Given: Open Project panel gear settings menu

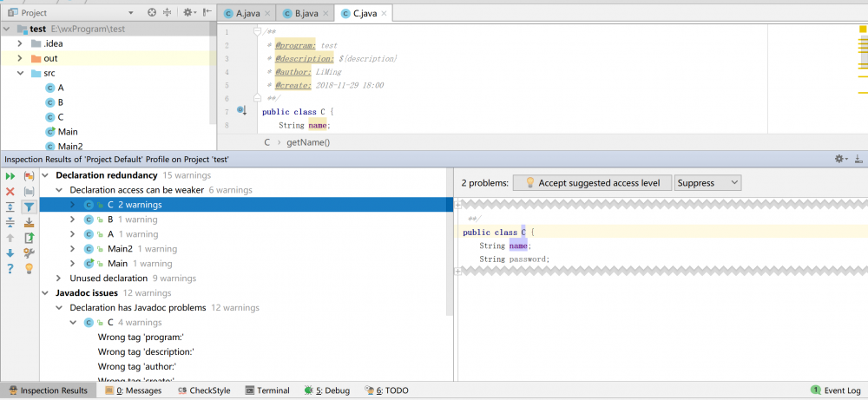Looking at the screenshot, I should (x=189, y=12).
